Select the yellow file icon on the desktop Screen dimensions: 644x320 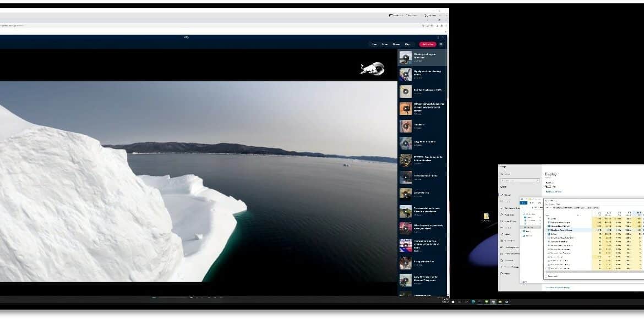486,217
